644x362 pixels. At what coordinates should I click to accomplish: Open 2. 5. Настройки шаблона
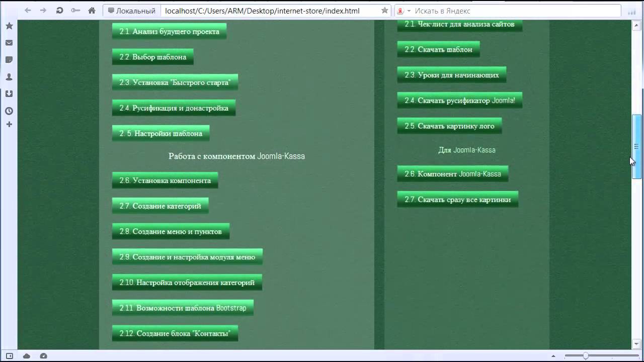pos(160,133)
